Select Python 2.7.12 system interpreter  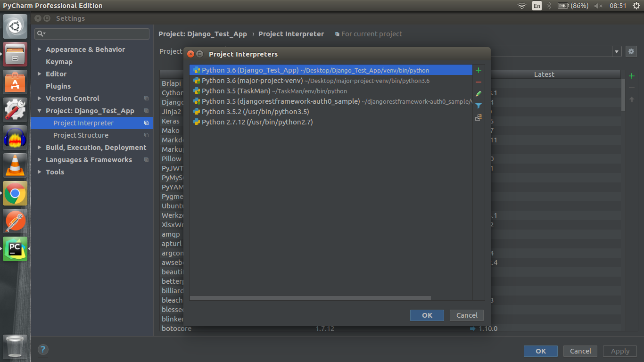pos(330,122)
